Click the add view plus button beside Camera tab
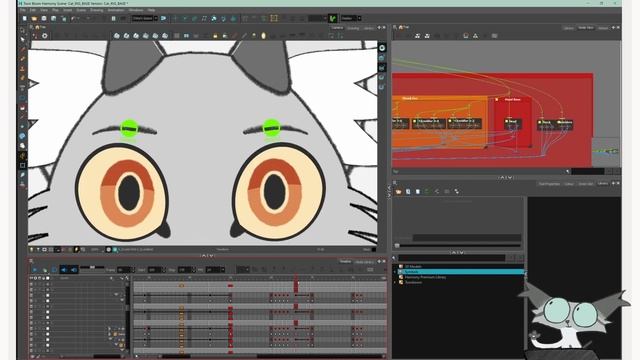640x360 pixels. 379,28
